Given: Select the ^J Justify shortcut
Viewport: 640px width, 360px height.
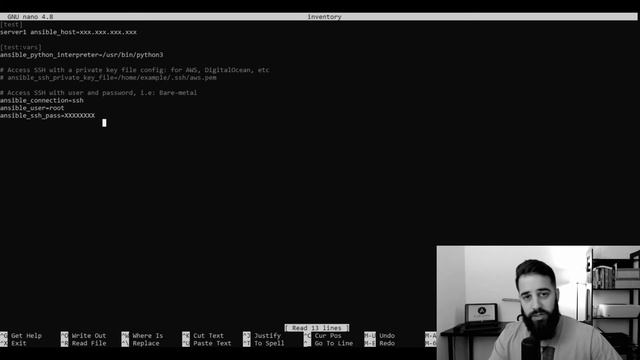Looking at the screenshot, I should point(262,336).
